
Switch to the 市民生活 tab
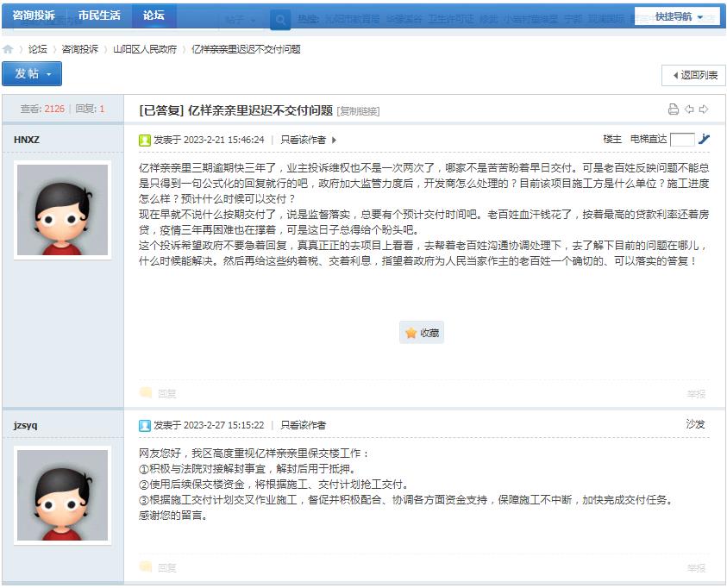click(x=99, y=16)
